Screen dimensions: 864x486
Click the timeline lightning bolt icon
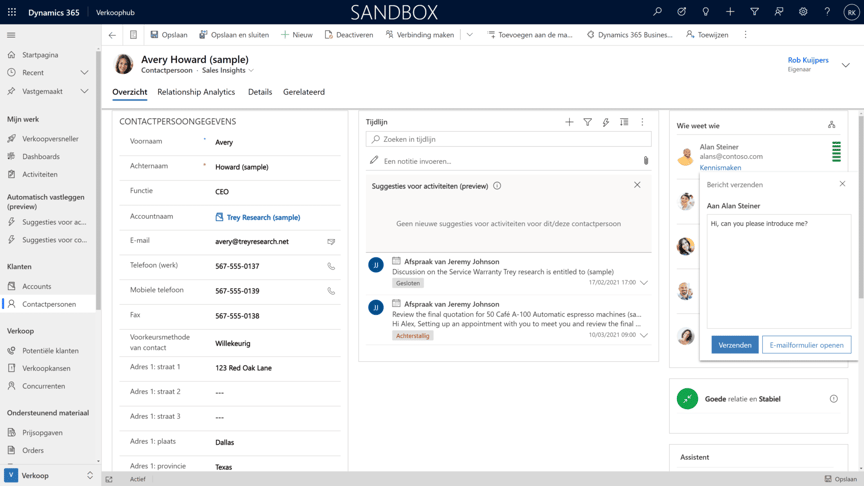point(606,122)
